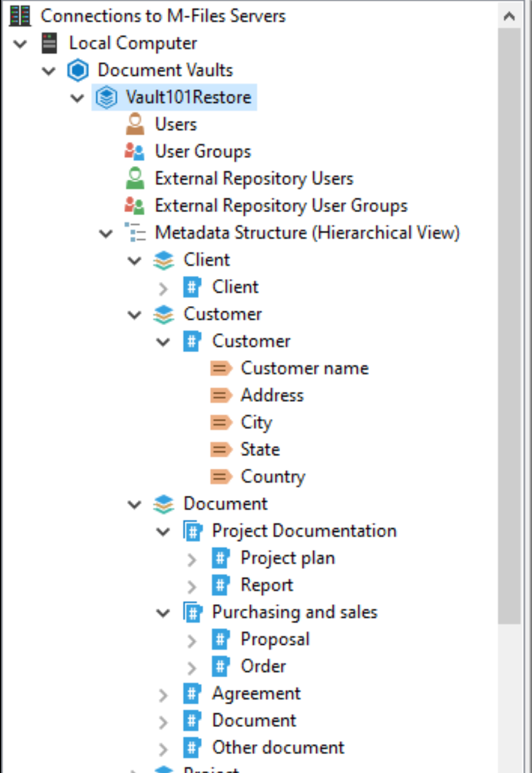The image size is (532, 773).
Task: Click the External Repository User Groups icon
Action: tap(135, 206)
